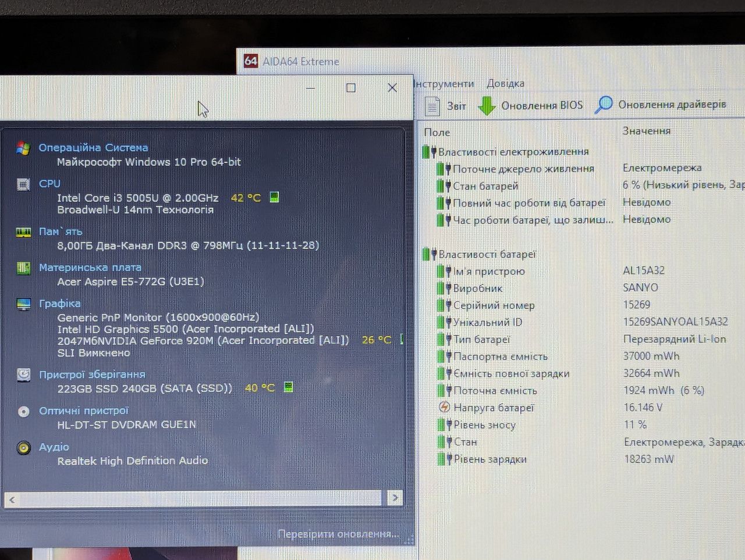745x560 pixels.
Task: Click the Windows logo icon beside Операційна Система
Action: 23,148
